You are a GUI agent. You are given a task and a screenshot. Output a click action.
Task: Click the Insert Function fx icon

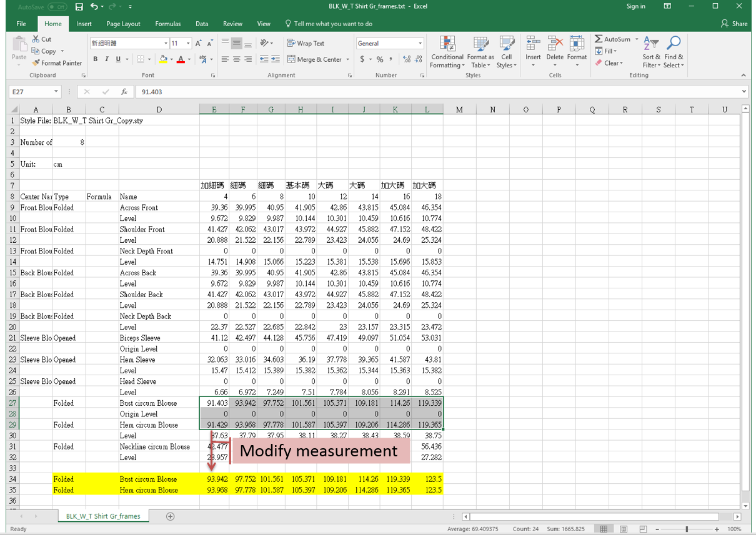(x=124, y=92)
